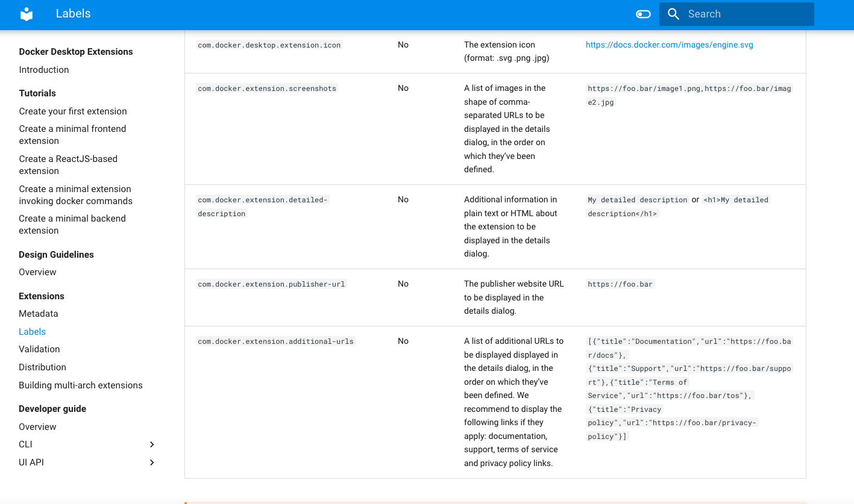The height and width of the screenshot is (504, 854).
Task: Open Create your first extension tutorial
Action: point(73,111)
